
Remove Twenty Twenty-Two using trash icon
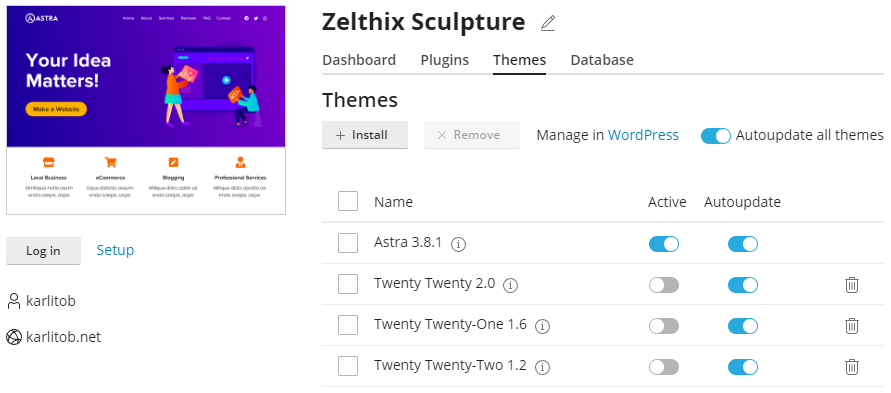point(851,366)
